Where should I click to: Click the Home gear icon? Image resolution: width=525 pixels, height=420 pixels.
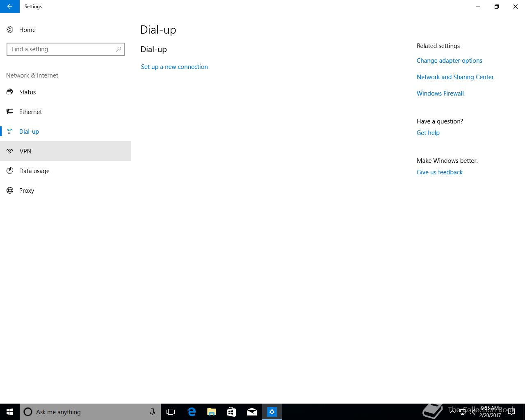point(10,30)
